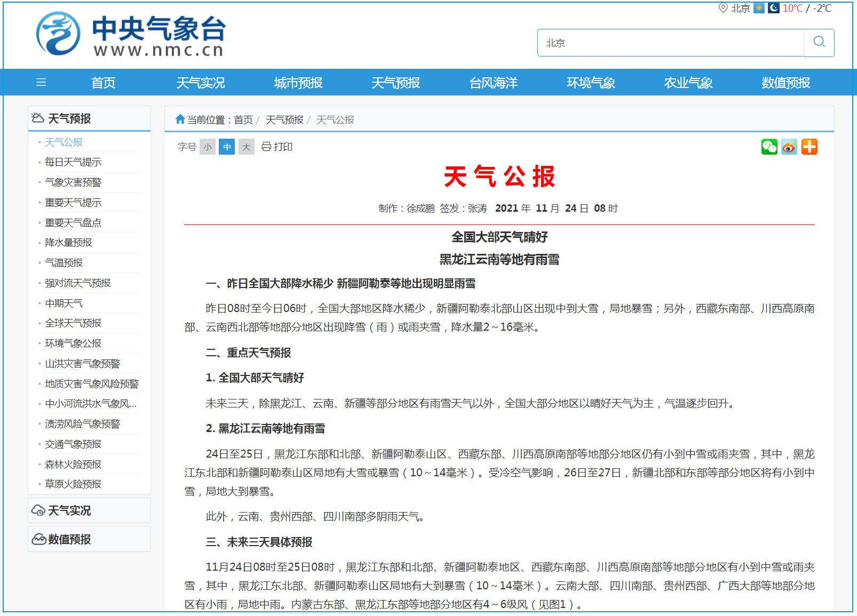Viewport: 857px width, 616px height.
Task: Share article via WeChat icon
Action: tap(769, 147)
